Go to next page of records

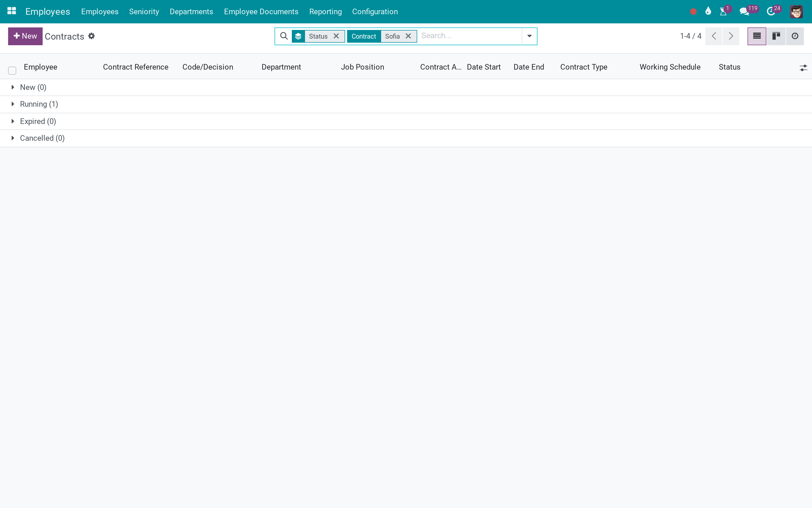[x=731, y=36]
